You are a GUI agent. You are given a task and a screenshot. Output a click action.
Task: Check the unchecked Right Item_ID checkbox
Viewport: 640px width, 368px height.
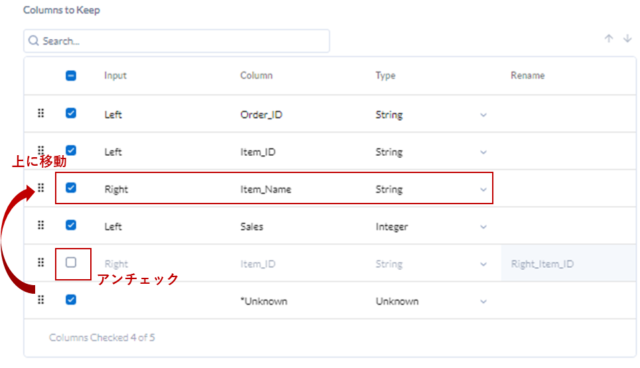coord(71,262)
